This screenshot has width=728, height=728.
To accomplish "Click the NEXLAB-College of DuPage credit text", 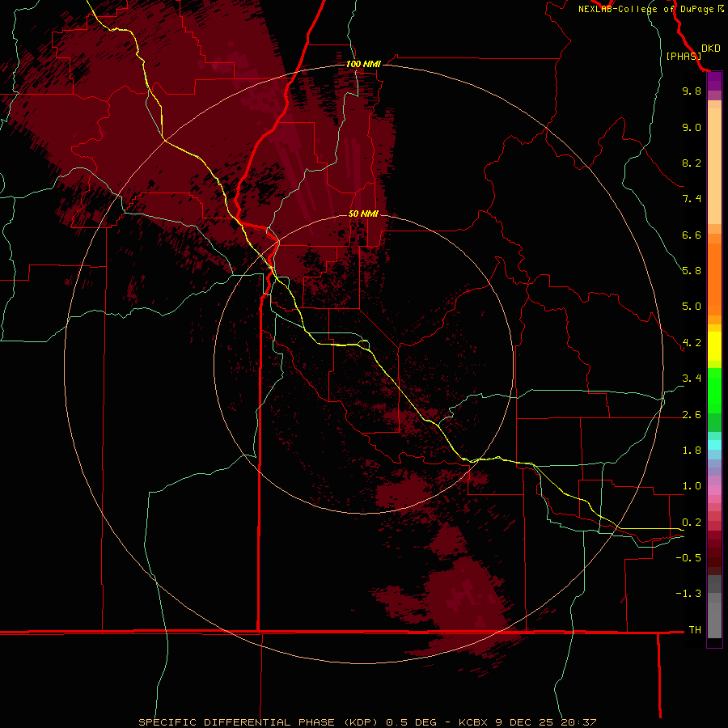I will click(646, 9).
